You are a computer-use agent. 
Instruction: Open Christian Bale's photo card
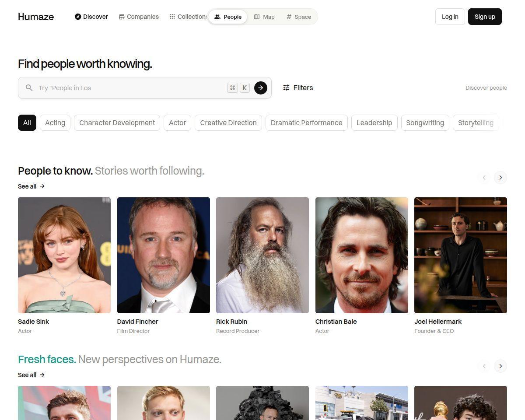tap(362, 255)
